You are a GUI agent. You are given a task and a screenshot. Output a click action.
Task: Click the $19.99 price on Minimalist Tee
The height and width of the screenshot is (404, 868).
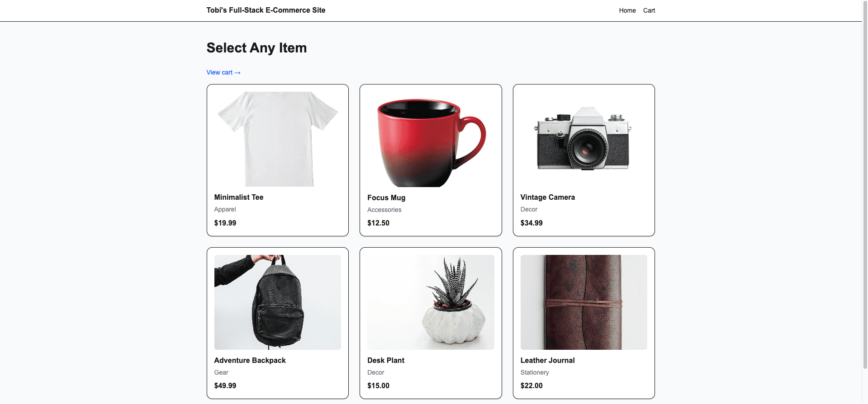(x=225, y=223)
